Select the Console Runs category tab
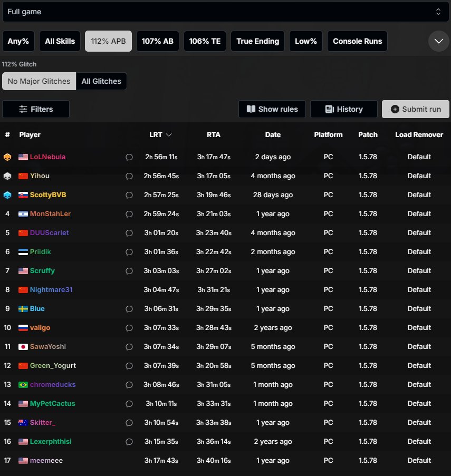 tap(357, 41)
